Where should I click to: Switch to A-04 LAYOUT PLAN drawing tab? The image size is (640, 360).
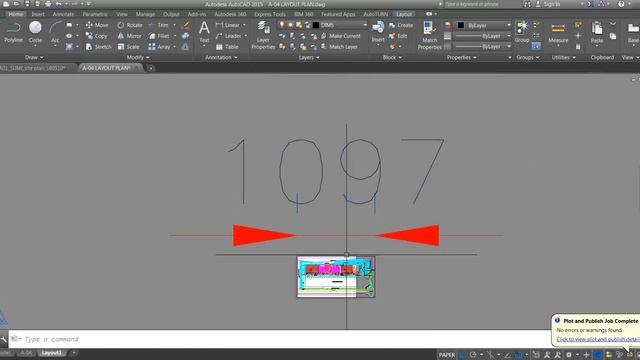[107, 68]
